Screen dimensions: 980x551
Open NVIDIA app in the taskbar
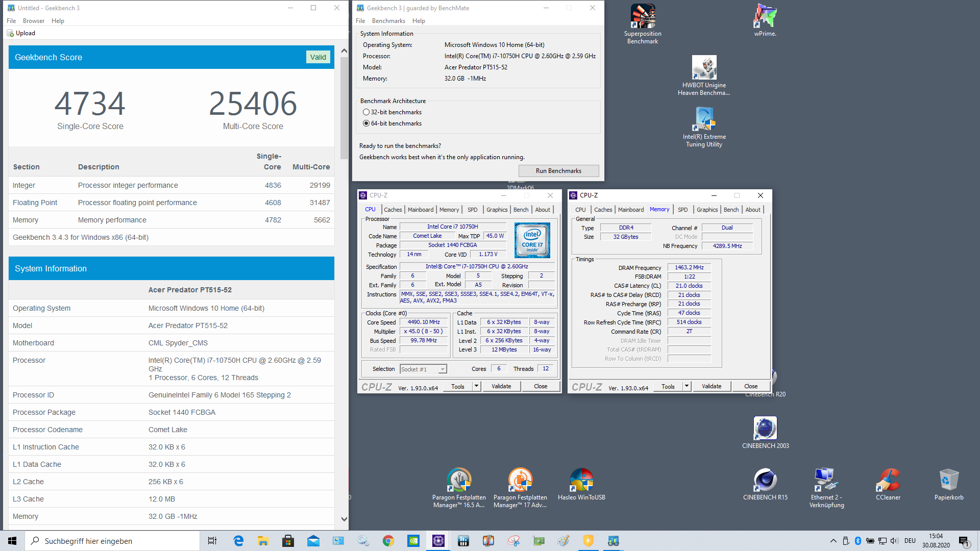tap(413, 541)
